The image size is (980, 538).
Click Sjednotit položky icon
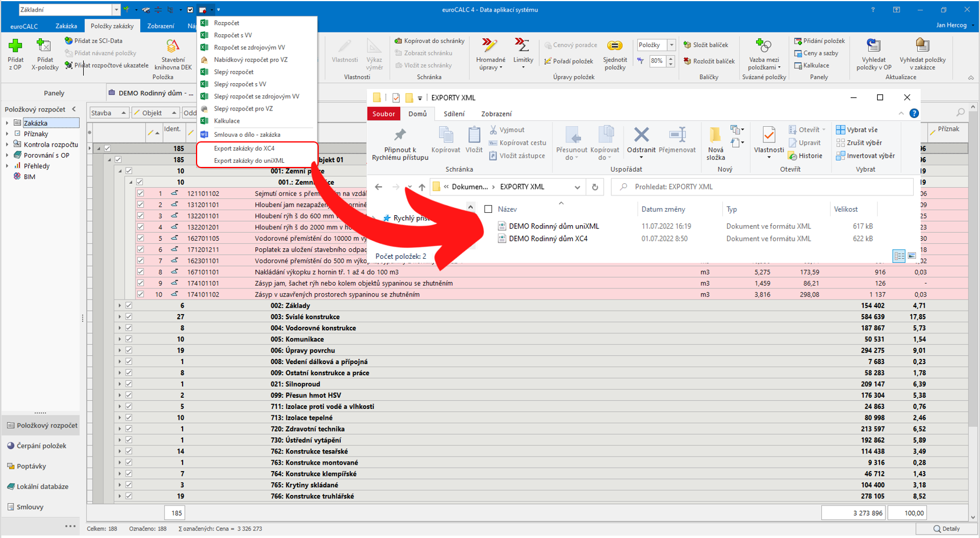click(x=615, y=46)
